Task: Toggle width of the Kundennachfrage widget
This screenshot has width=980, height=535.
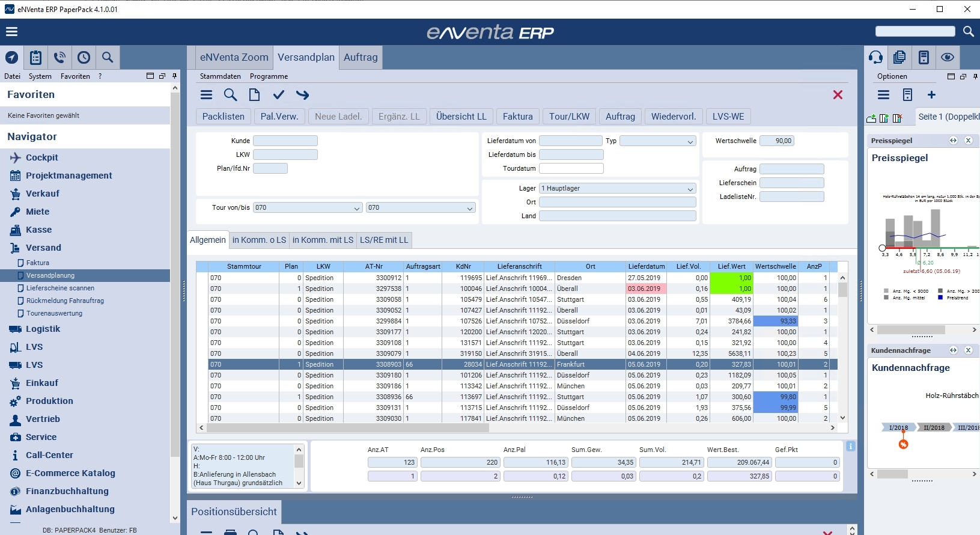Action: pyautogui.click(x=953, y=350)
